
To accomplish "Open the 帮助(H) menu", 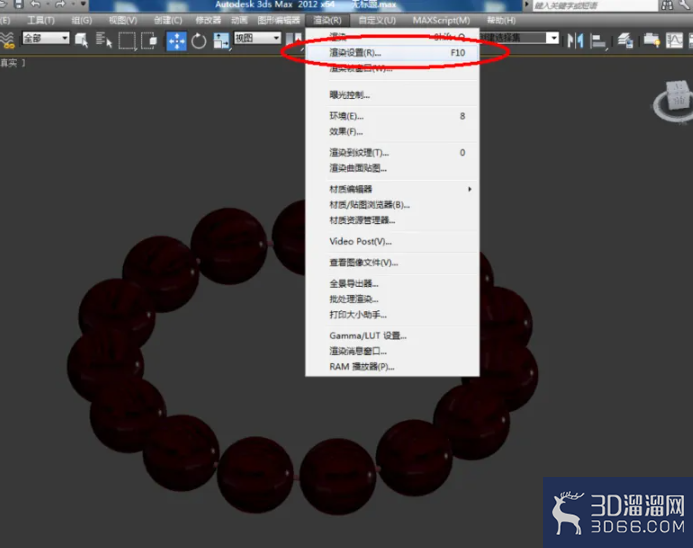I will coord(501,20).
